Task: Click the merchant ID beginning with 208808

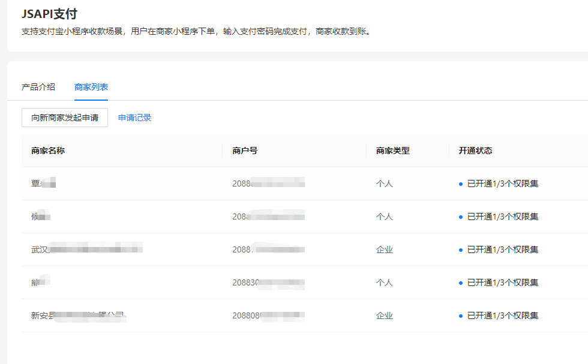Action: 268,315
